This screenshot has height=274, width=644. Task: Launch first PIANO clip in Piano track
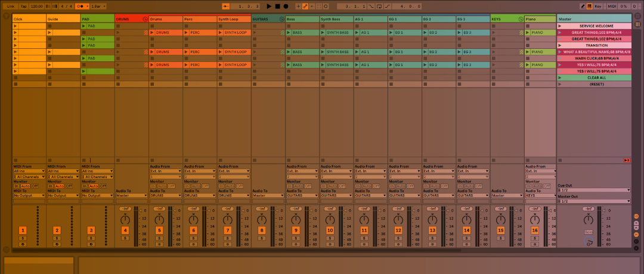[527, 32]
